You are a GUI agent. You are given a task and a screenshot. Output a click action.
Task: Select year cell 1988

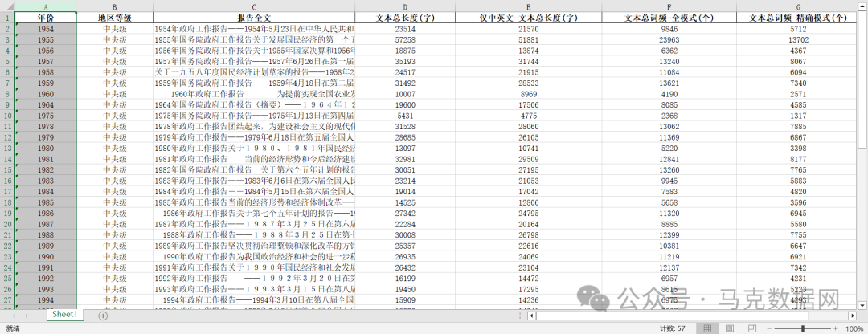[x=45, y=235]
